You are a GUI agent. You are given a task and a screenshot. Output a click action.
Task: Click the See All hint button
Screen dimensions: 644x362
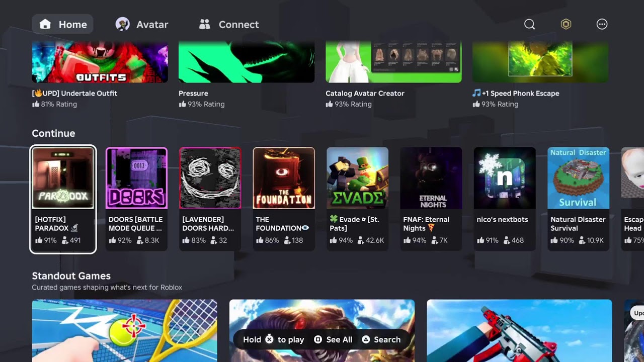333,340
